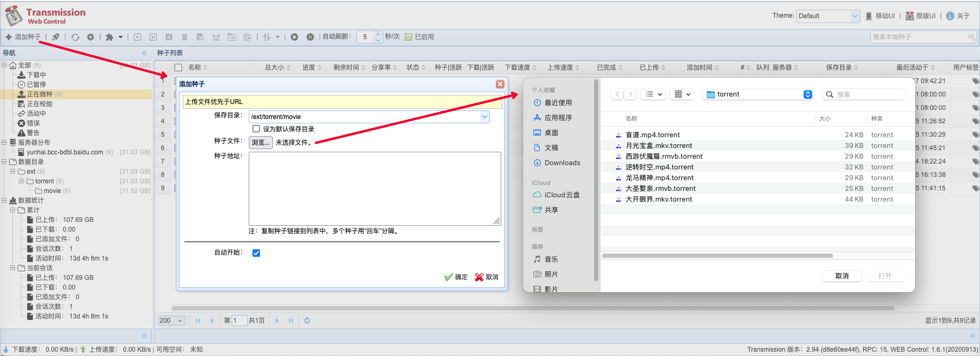The image size is (980, 356).
Task: Toggle the auto start (自动开始) checkbox
Action: 256,253
